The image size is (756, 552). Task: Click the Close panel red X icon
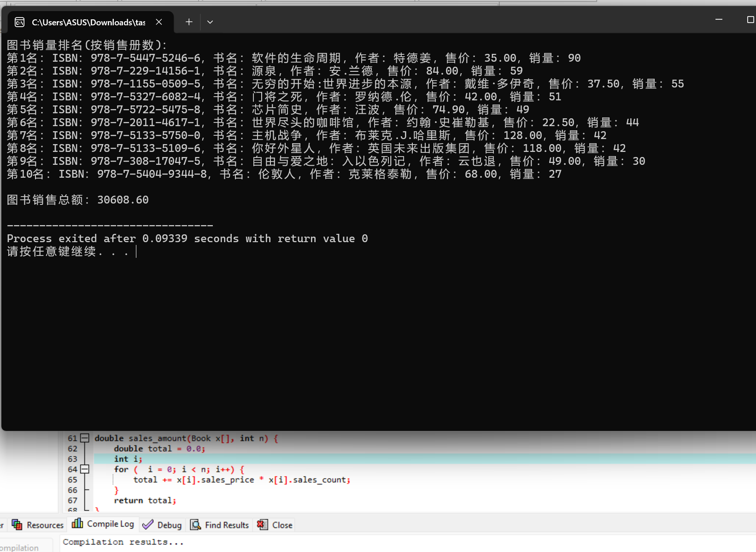click(263, 525)
